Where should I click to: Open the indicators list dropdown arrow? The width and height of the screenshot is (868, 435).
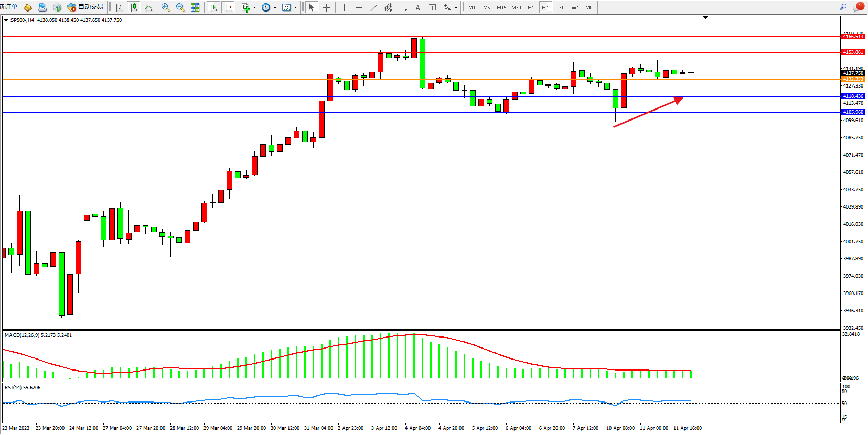click(254, 8)
